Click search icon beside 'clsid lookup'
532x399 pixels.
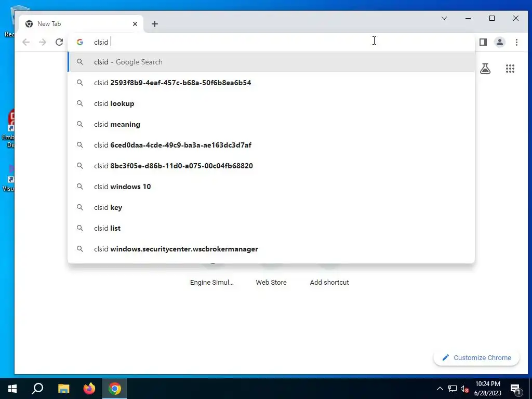79,103
